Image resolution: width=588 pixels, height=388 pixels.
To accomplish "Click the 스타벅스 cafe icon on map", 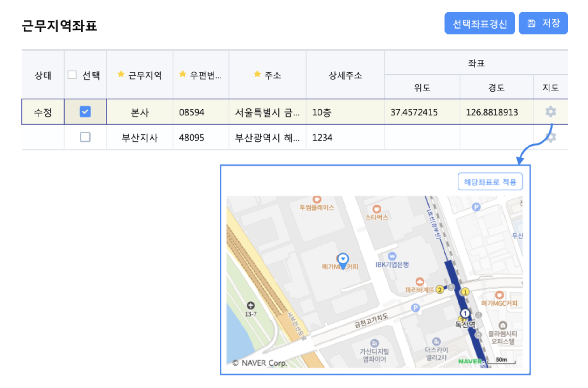I will tap(377, 209).
